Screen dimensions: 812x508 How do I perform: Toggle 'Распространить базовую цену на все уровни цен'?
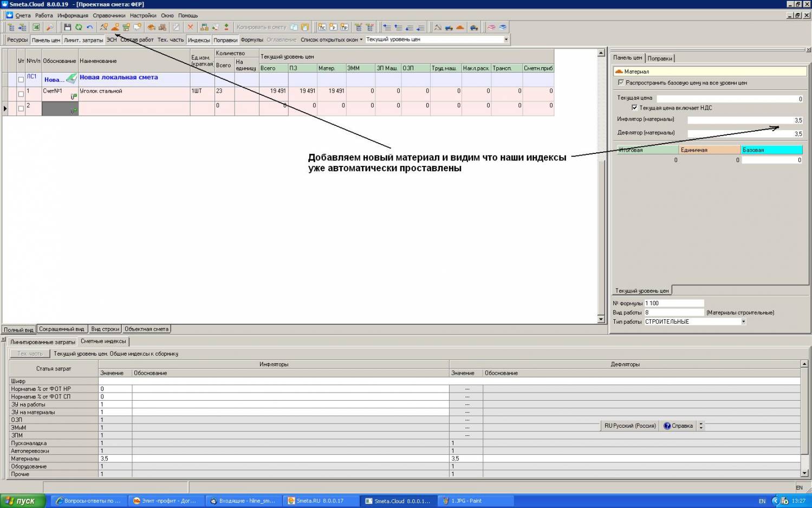[621, 83]
